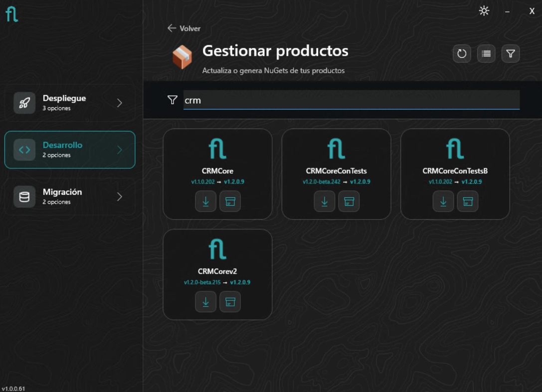The image size is (542, 392).
Task: Click the CRMCoreConTests product logo
Action: [x=337, y=148]
